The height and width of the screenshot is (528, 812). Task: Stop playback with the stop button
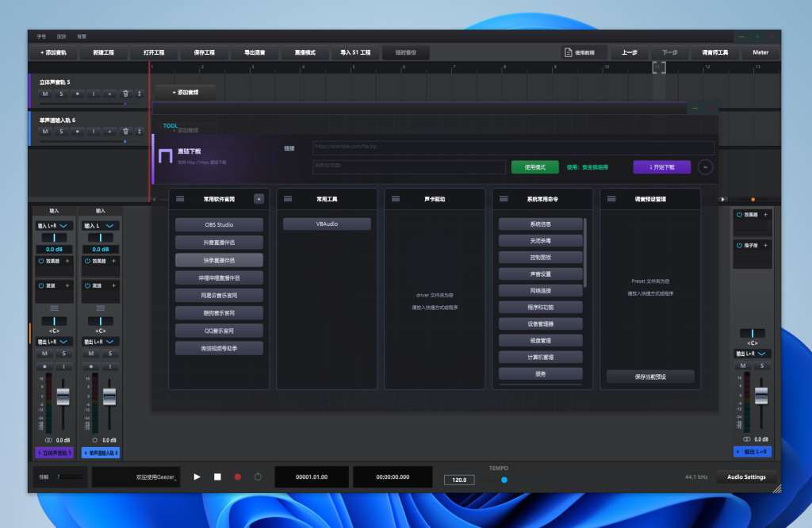click(x=217, y=476)
